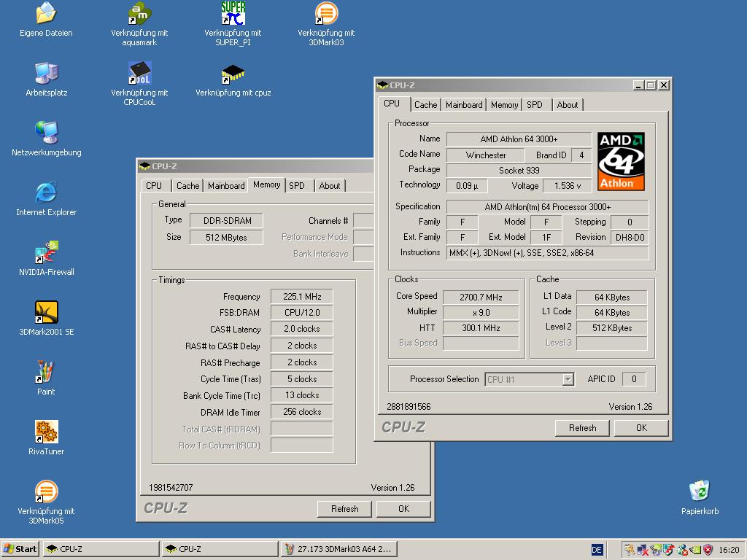The image size is (747, 560).
Task: Click the Level 2 cache value 512 KBytes
Action: [x=612, y=327]
